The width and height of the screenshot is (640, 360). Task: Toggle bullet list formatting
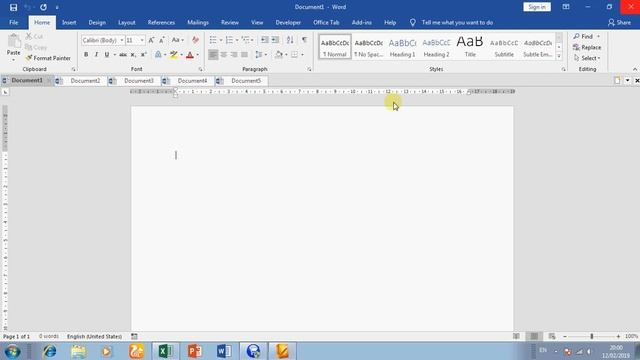(x=213, y=40)
